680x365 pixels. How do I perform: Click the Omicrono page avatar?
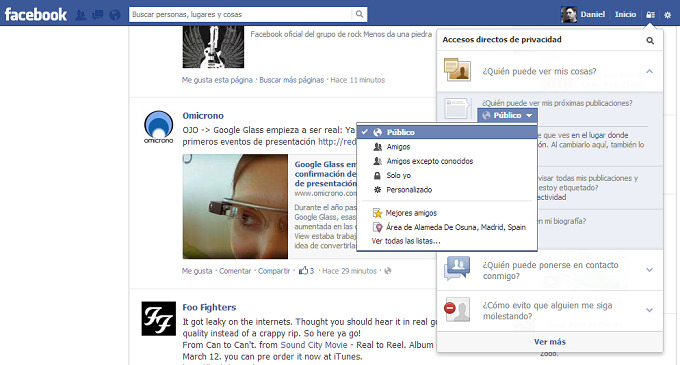159,127
